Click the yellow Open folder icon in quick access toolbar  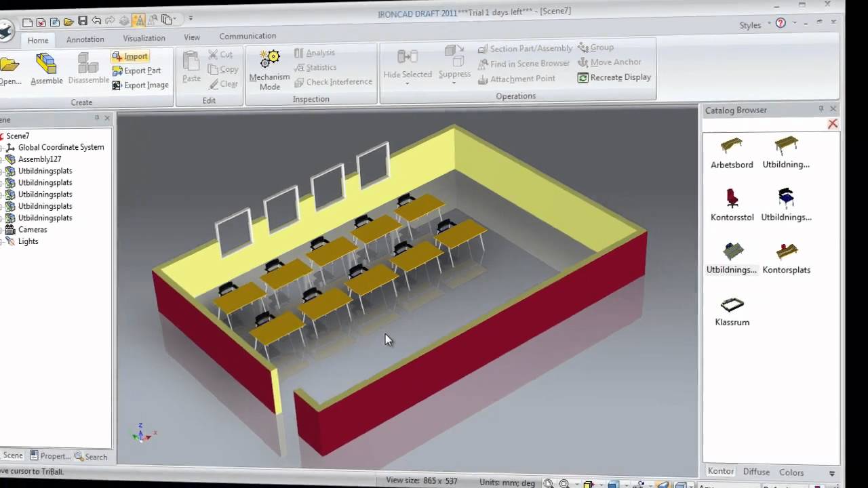click(x=68, y=22)
